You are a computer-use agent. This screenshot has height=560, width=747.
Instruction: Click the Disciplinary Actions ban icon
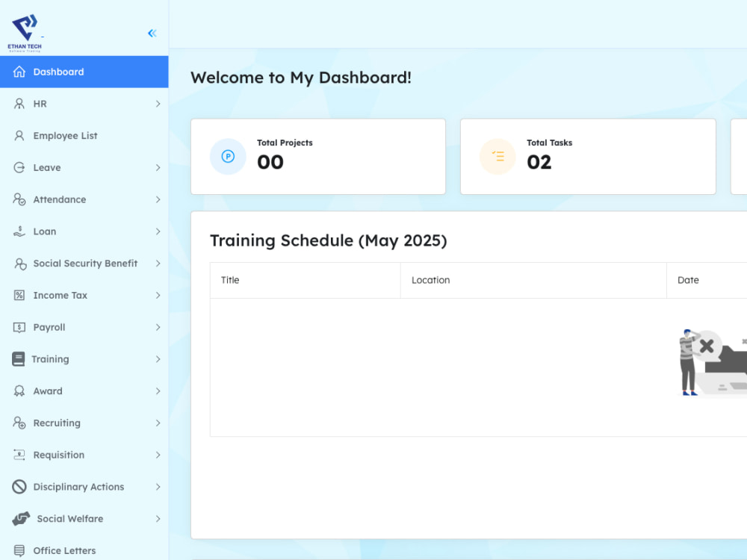pyautogui.click(x=19, y=487)
